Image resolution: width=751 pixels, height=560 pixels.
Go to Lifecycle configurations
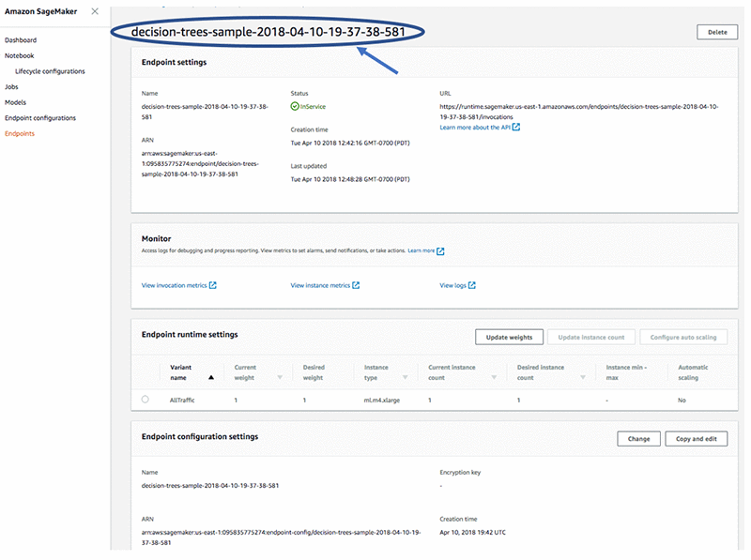[x=50, y=71]
